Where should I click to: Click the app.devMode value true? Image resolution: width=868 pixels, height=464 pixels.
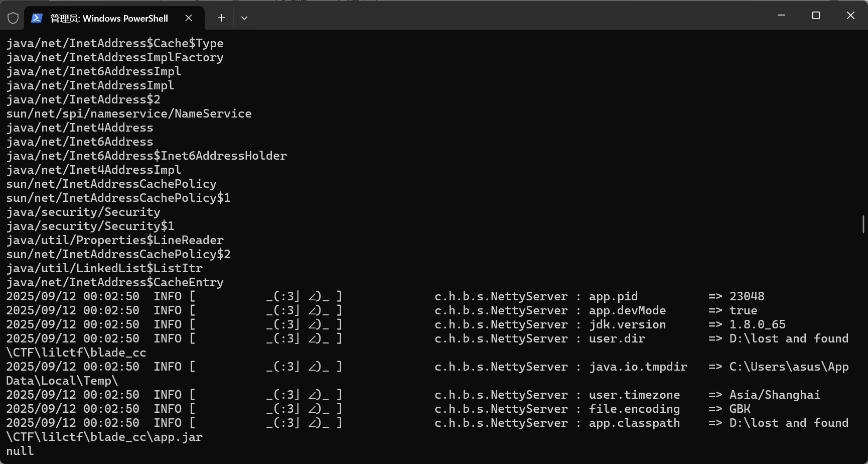744,310
